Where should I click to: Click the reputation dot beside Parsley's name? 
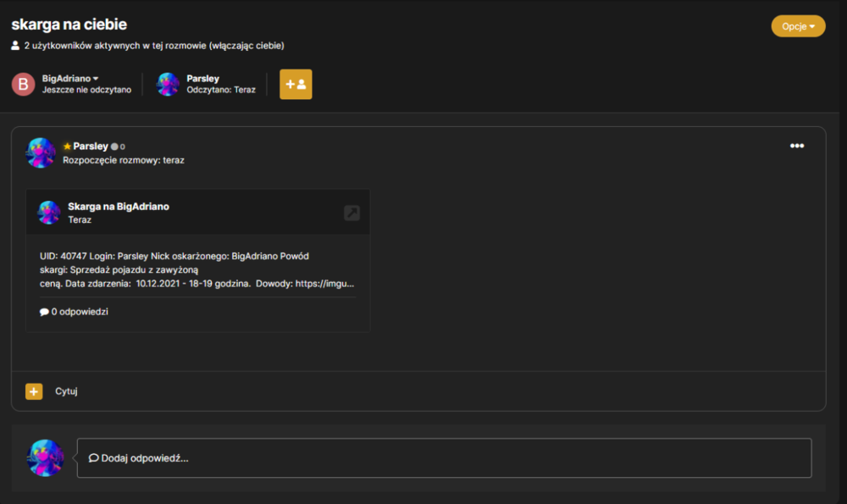(114, 147)
